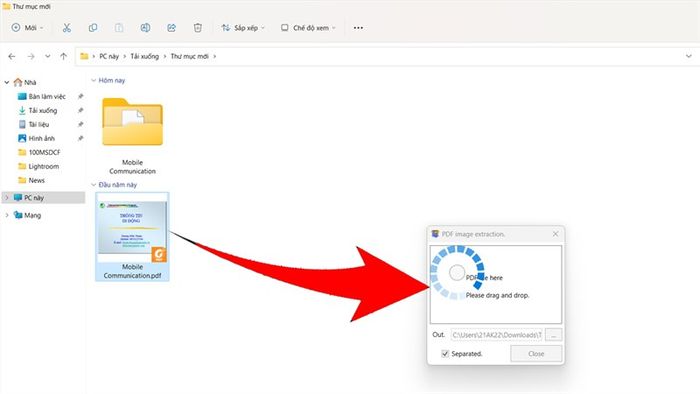The image size is (700, 394).
Task: Select the Mobile Communication.pdf thumbnail
Action: click(132, 236)
